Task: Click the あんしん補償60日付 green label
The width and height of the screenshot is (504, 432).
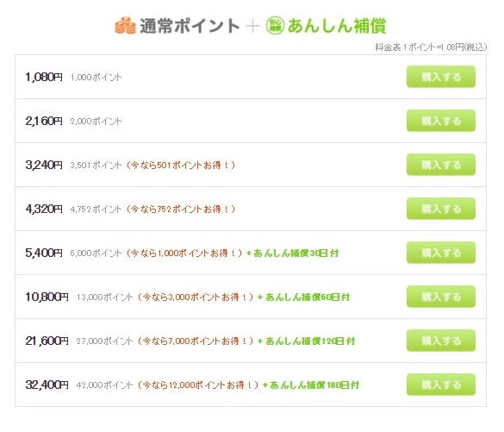Action: click(303, 297)
